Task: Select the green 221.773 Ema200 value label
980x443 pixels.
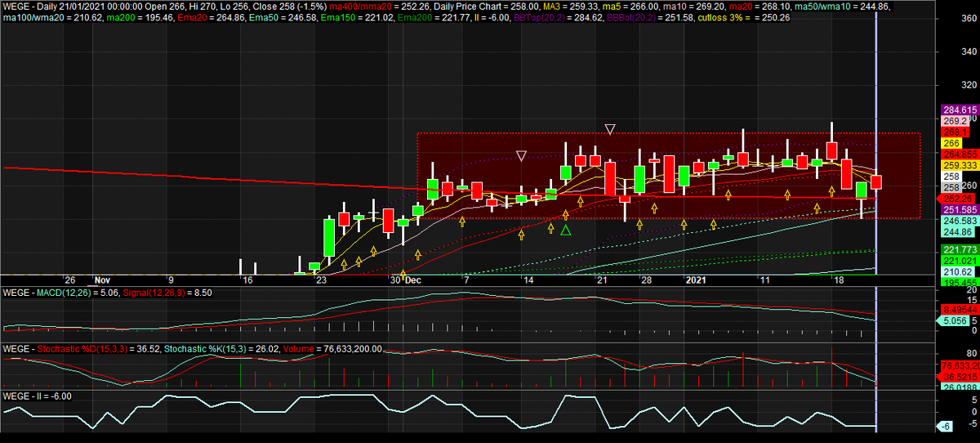Action: (960, 249)
